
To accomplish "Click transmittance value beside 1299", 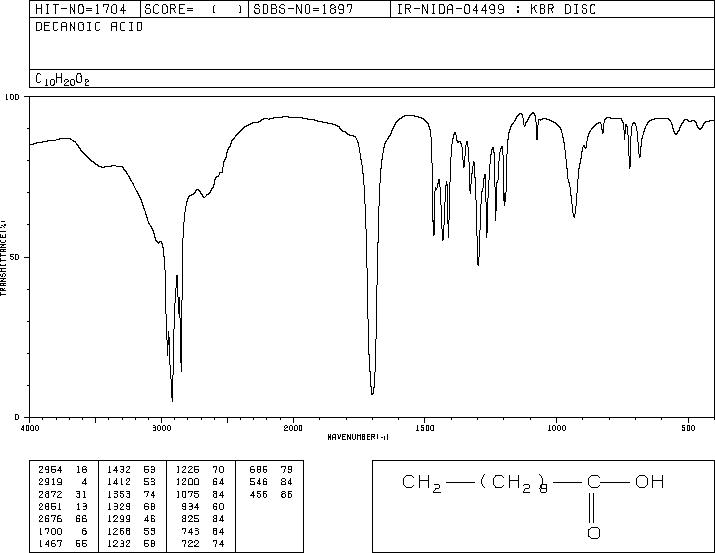I will [x=150, y=519].
